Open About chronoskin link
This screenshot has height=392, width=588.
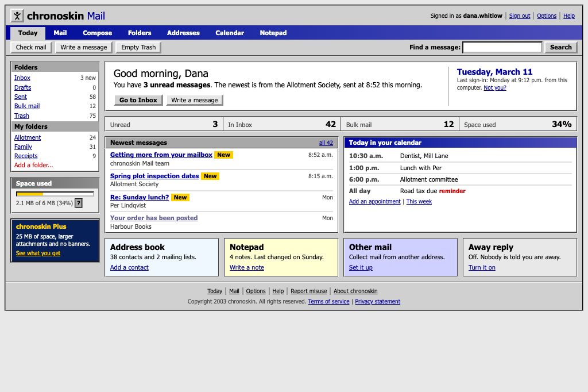[x=355, y=291]
